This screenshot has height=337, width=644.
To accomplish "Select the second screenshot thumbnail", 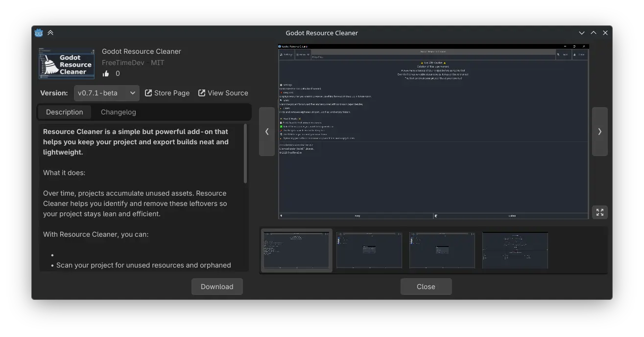I will point(369,250).
